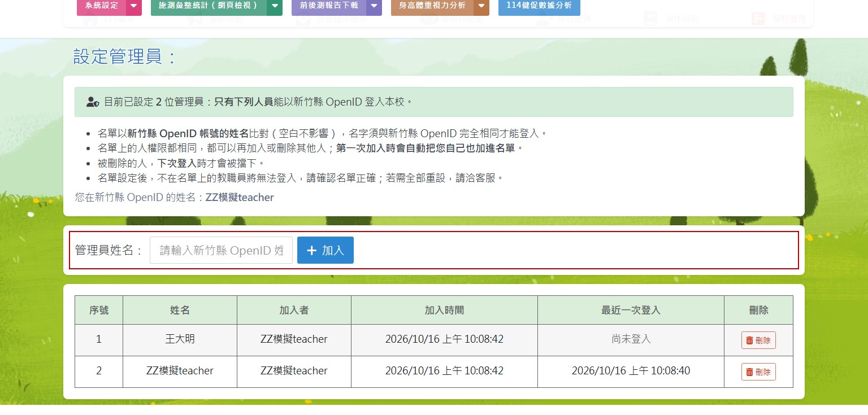
Task: Click the 序號 column header
Action: pos(99,310)
